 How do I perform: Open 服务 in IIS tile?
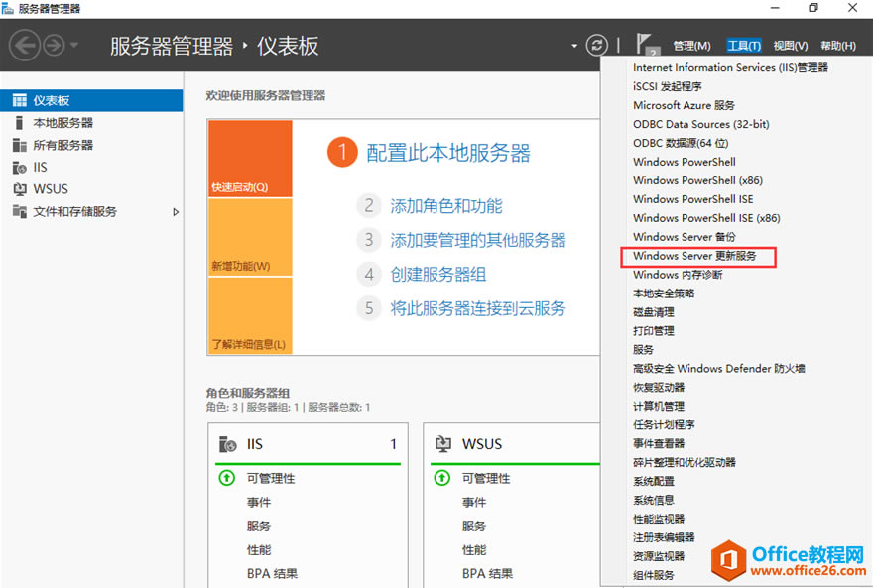[259, 527]
